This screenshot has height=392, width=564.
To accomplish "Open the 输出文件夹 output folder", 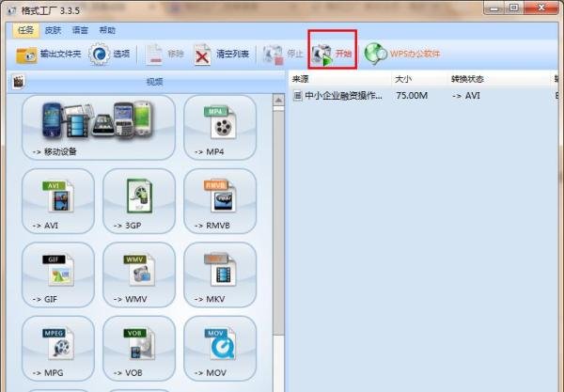I will [48, 55].
